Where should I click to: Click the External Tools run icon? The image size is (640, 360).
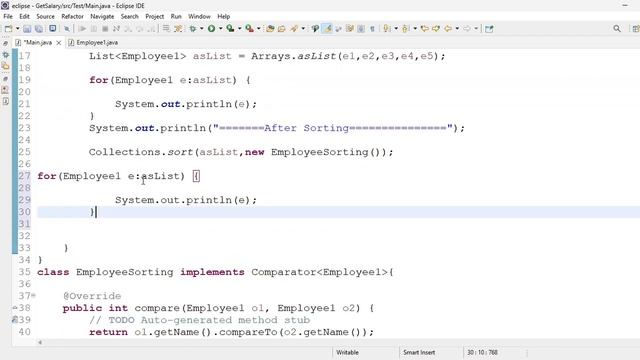[249, 29]
